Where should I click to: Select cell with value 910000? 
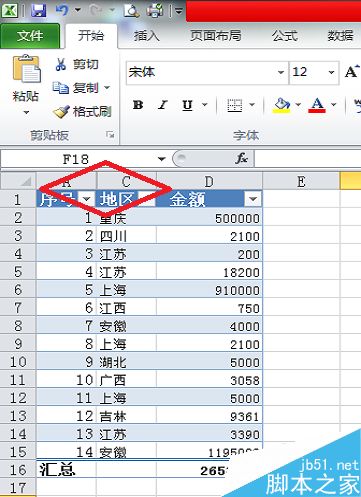[209, 290]
